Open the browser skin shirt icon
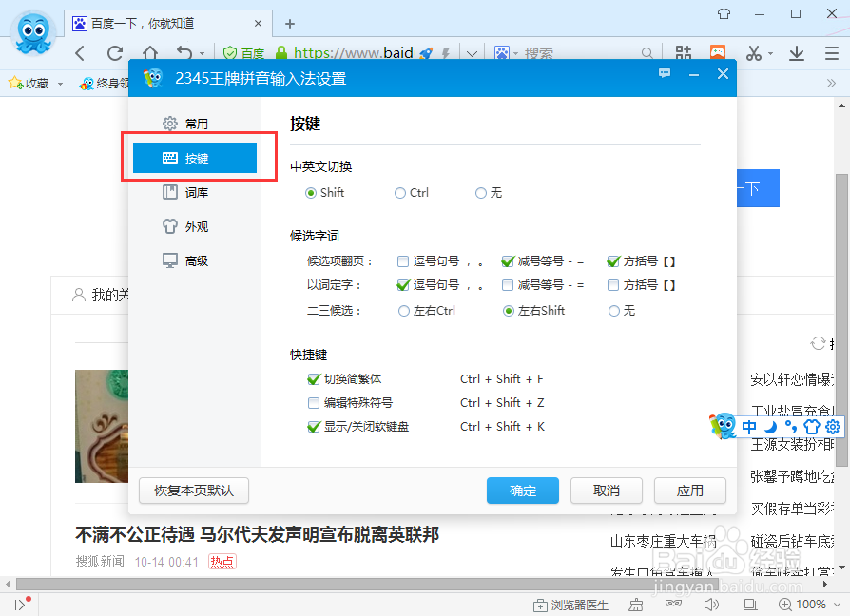Image resolution: width=850 pixels, height=616 pixels. (724, 13)
